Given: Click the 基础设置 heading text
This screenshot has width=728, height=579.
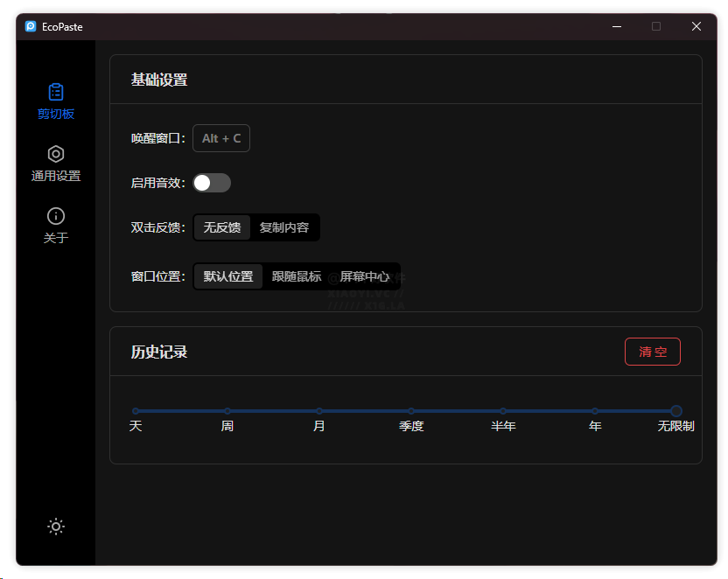Looking at the screenshot, I should pyautogui.click(x=158, y=80).
